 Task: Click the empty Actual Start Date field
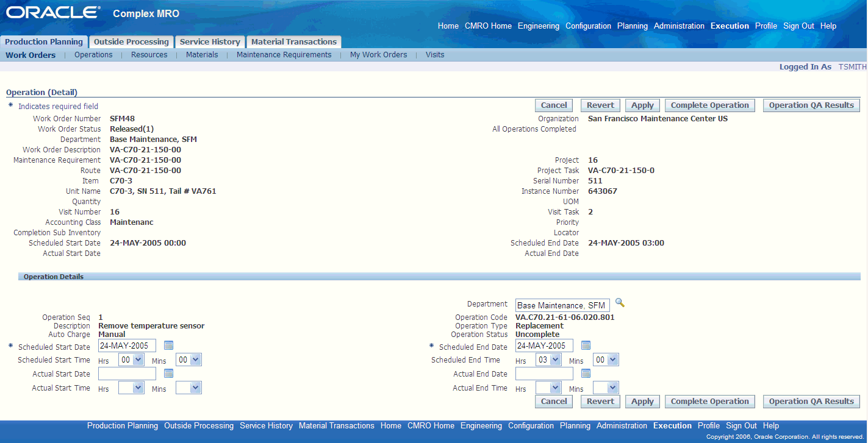point(127,374)
